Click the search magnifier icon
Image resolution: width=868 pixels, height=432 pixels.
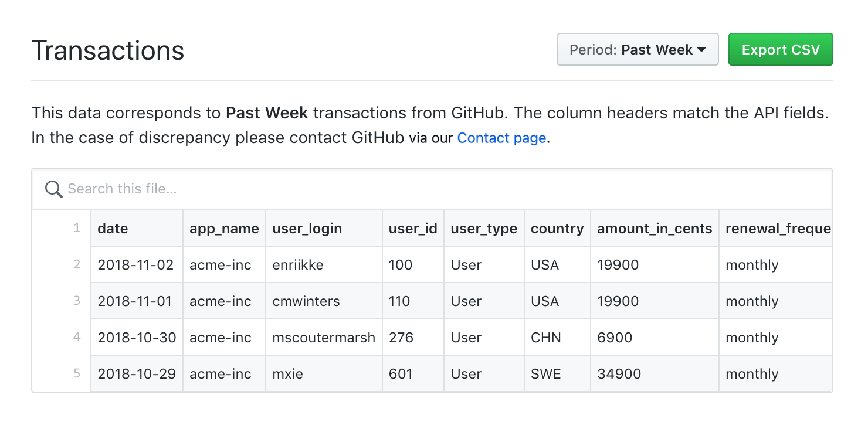coord(53,189)
